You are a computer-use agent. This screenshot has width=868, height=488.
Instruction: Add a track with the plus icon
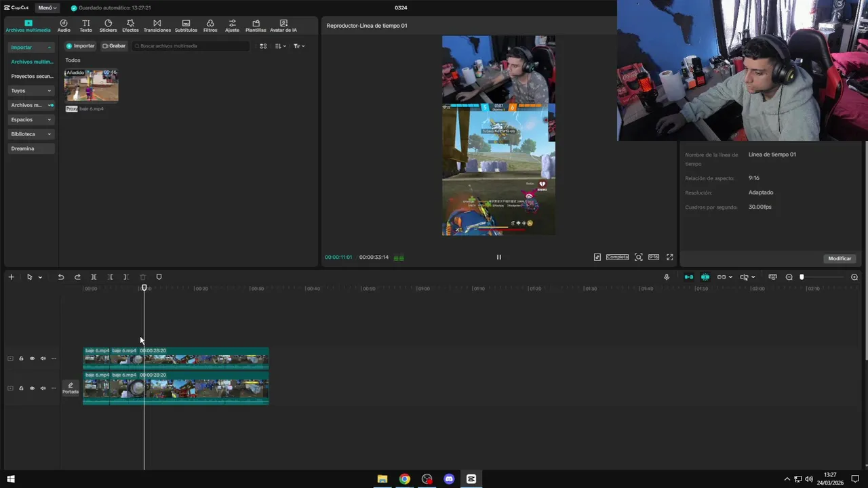pyautogui.click(x=11, y=277)
